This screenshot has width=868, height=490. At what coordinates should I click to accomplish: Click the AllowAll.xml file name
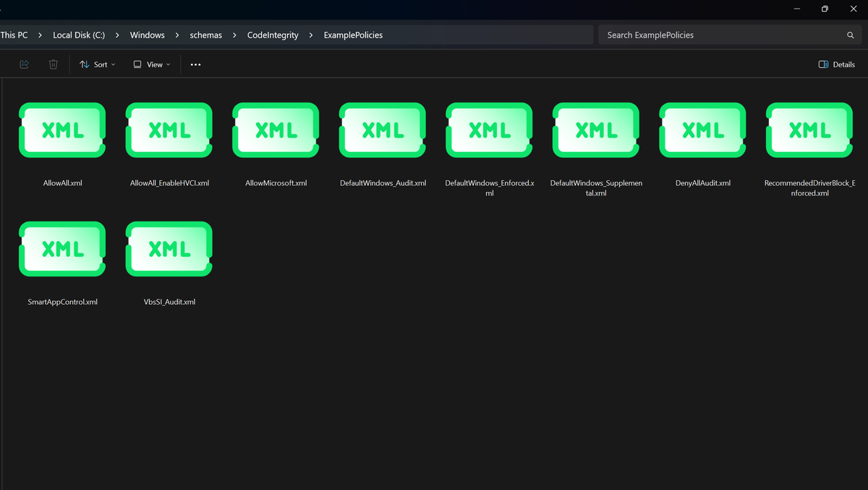pos(62,183)
